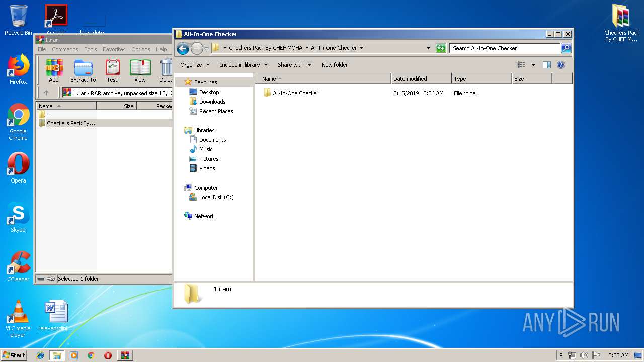Refresh the Explorer address bar
644x362 pixels.
click(x=441, y=48)
